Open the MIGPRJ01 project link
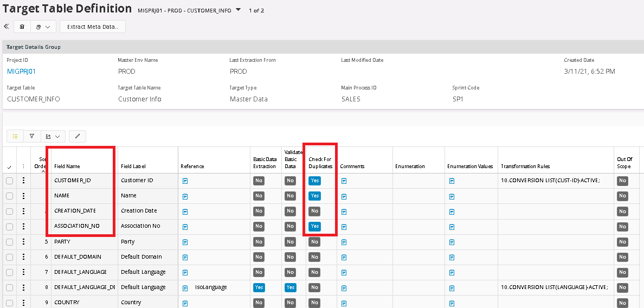This screenshot has height=308, width=644. coord(21,71)
